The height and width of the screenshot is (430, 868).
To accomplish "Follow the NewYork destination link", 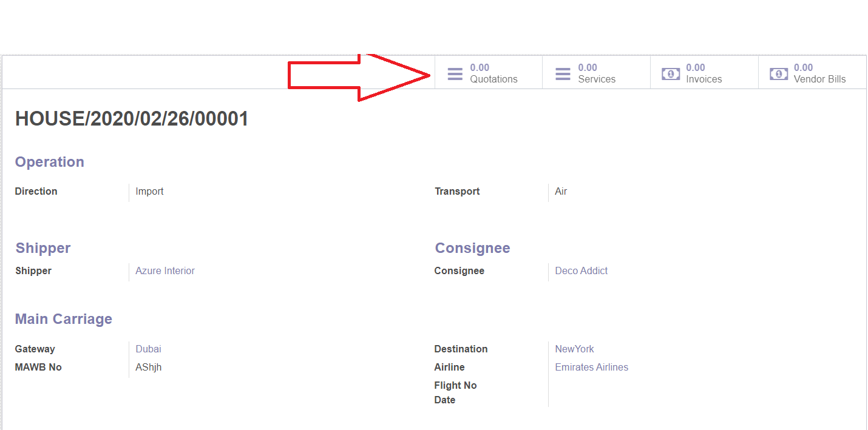I will [x=574, y=349].
